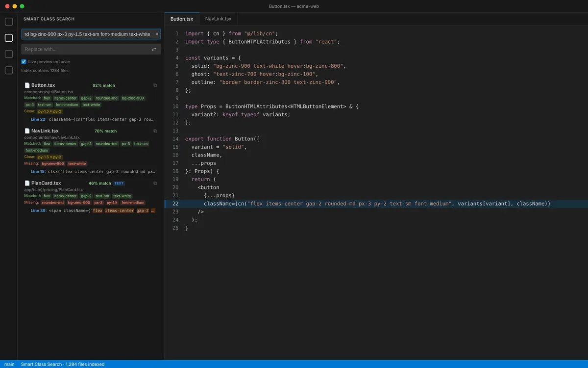Click the className line 22 code in editor
The height and width of the screenshot is (368, 588).
(x=377, y=204)
